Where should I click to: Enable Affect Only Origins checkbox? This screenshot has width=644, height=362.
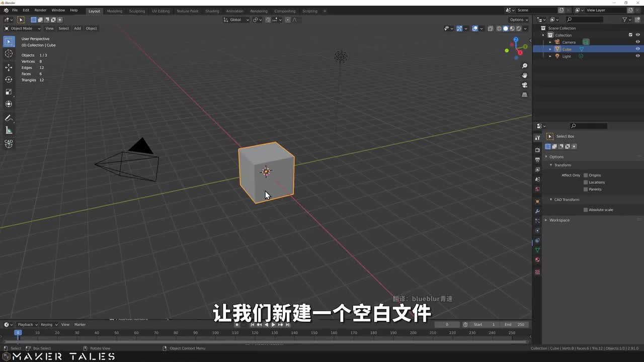586,175
